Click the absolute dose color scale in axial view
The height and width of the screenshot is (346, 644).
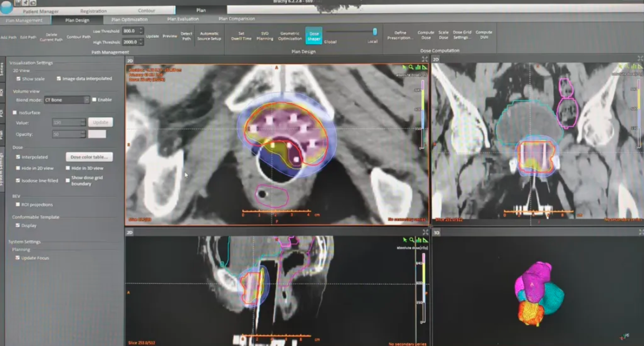point(422,114)
